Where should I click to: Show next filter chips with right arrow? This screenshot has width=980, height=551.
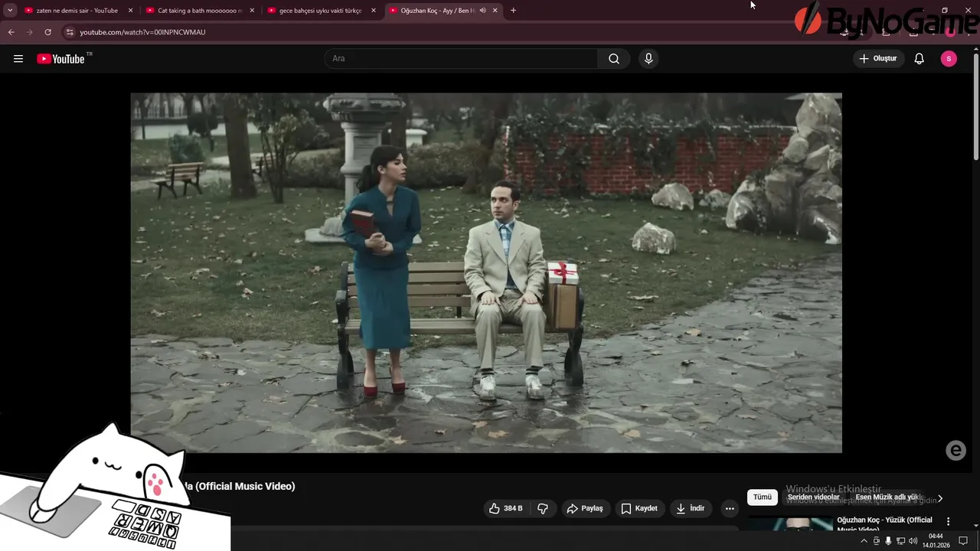[940, 498]
